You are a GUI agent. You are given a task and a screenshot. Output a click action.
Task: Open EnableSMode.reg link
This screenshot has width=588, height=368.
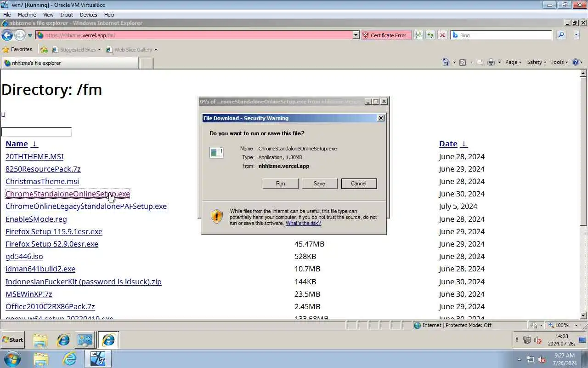click(x=36, y=219)
